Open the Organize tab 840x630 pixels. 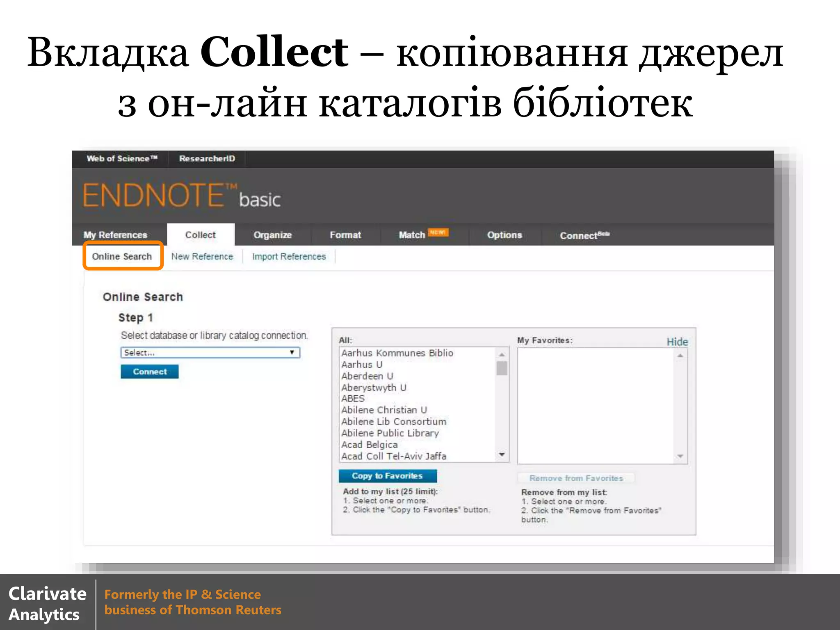tap(273, 235)
